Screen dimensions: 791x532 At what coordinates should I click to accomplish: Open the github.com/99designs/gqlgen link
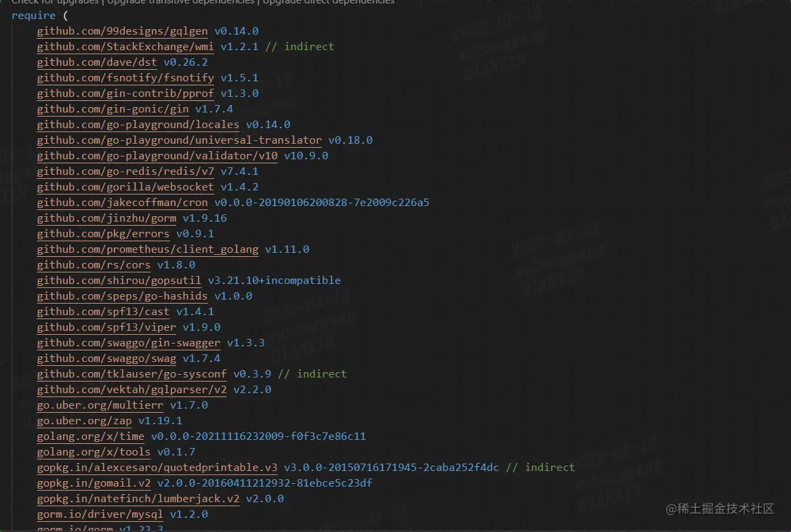tap(122, 30)
